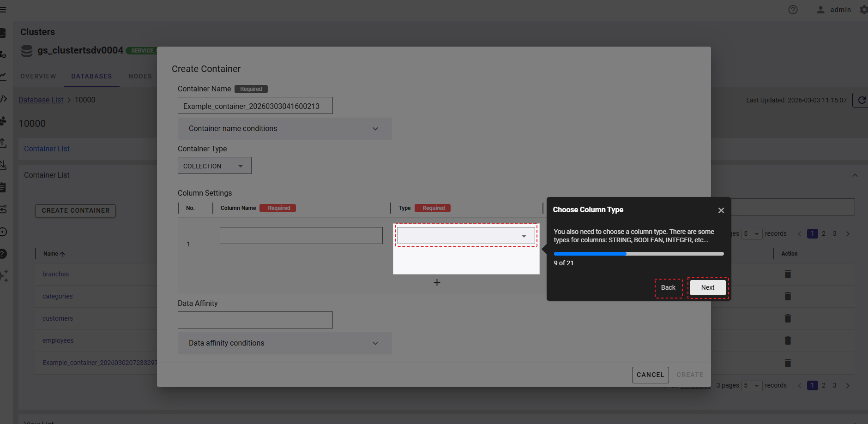868x424 pixels.
Task: Switch to the OVERVIEW tab
Action: (x=38, y=76)
